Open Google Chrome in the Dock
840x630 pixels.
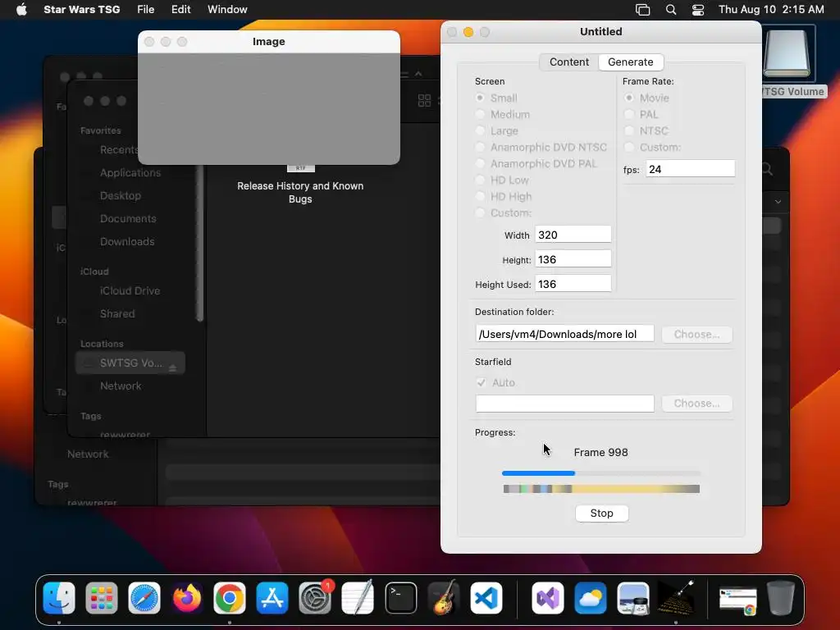(230, 598)
